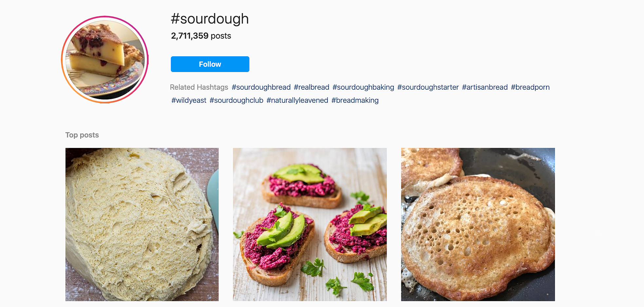This screenshot has height=307, width=644.
Task: Visit the #naturallyleavened hashtag
Action: tap(297, 100)
